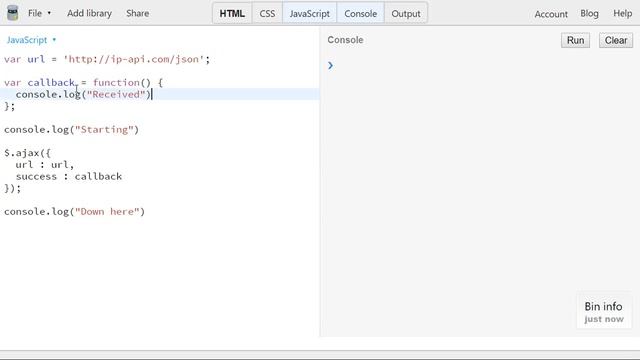
Task: Open the Account link
Action: pyautogui.click(x=551, y=14)
